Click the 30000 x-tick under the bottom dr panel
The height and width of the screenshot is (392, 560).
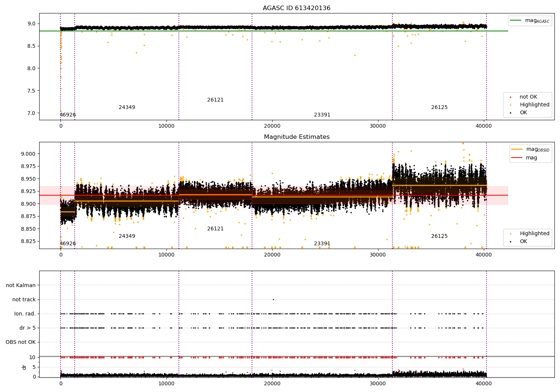click(x=378, y=383)
